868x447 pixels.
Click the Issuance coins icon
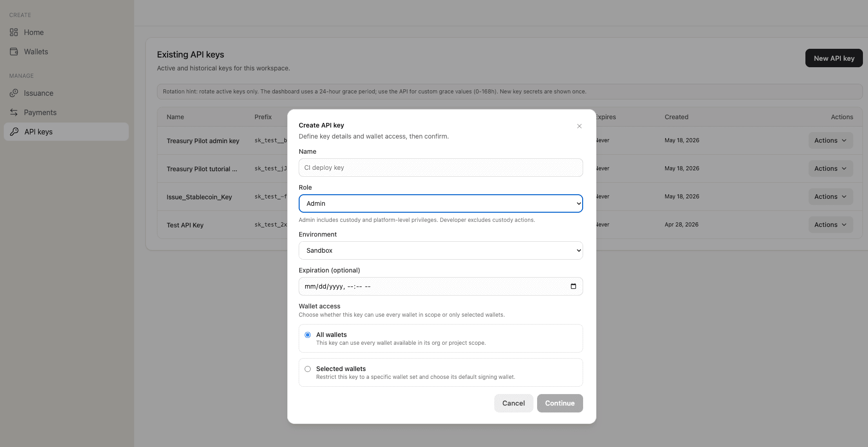point(14,93)
